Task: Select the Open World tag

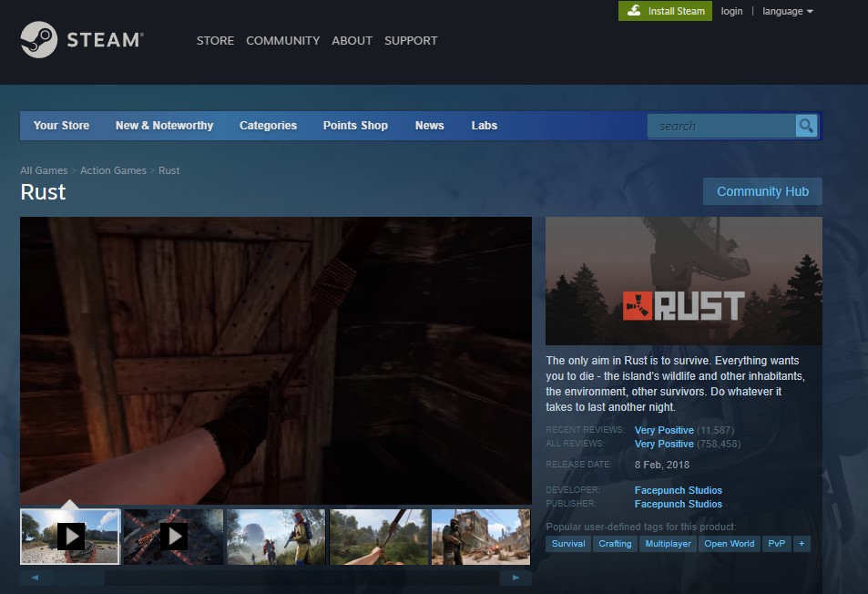Action: click(x=729, y=544)
